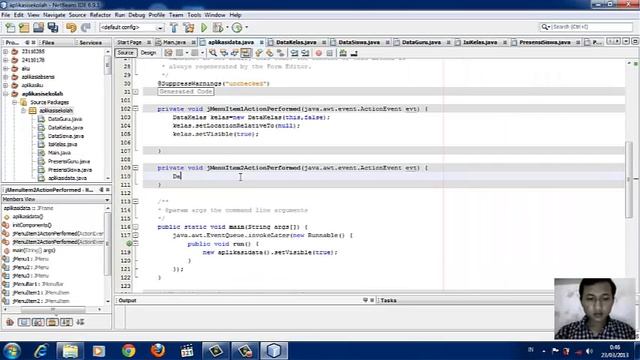Toggle second filter button below Members View

click(x=38, y=322)
